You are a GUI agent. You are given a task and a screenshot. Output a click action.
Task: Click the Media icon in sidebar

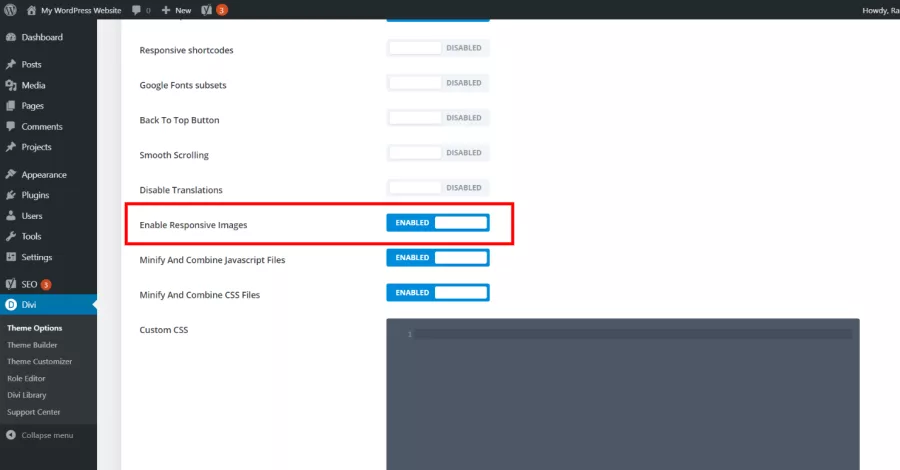pyautogui.click(x=11, y=85)
